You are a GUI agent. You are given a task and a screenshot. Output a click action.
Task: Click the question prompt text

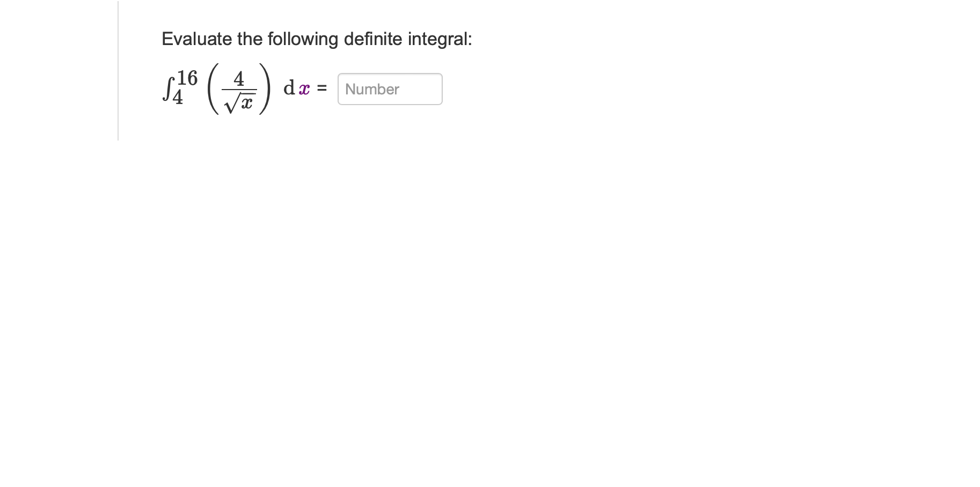[x=317, y=38]
